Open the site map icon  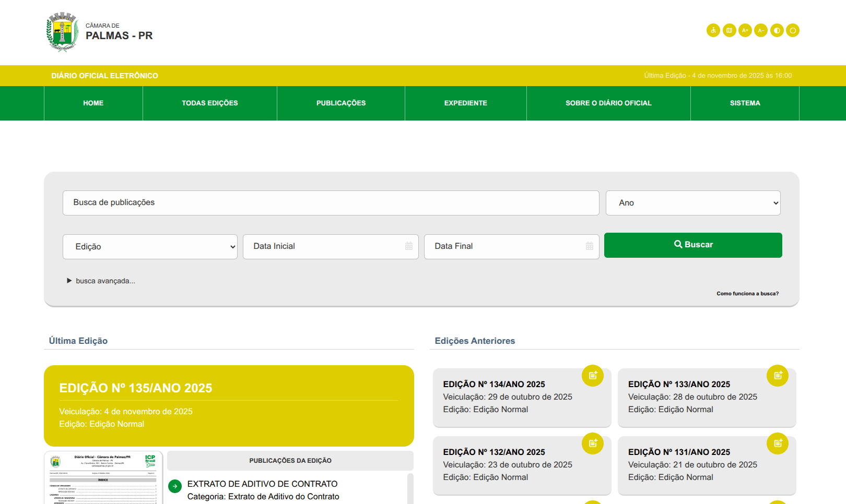click(729, 30)
